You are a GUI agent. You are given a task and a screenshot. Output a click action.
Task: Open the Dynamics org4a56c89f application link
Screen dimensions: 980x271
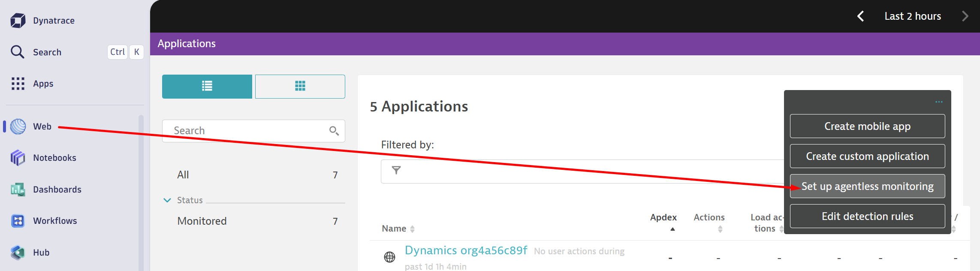[x=466, y=250]
